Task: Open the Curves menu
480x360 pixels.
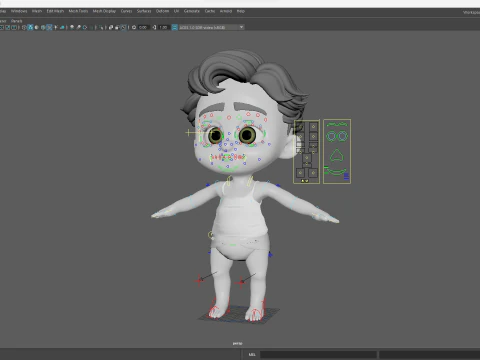Action: pyautogui.click(x=126, y=11)
